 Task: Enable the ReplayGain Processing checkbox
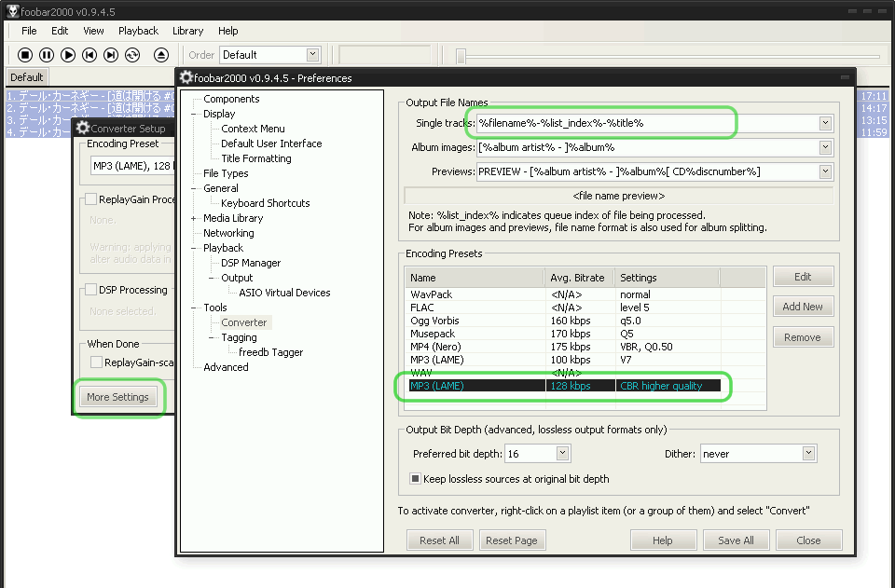coord(90,199)
